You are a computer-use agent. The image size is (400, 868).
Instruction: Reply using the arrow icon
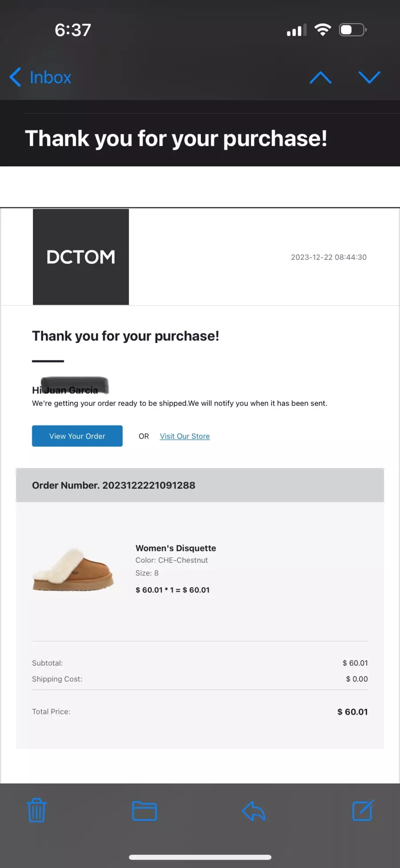click(x=253, y=811)
